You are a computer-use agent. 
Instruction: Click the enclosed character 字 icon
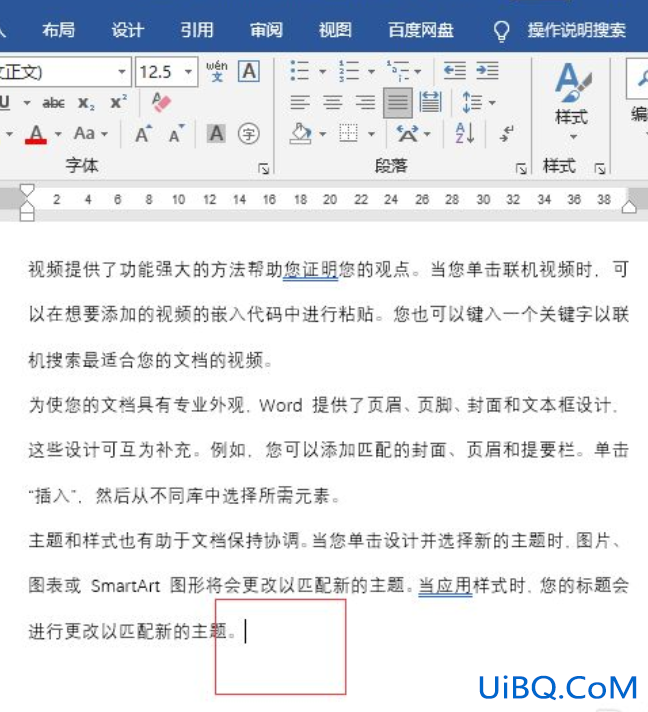click(248, 134)
